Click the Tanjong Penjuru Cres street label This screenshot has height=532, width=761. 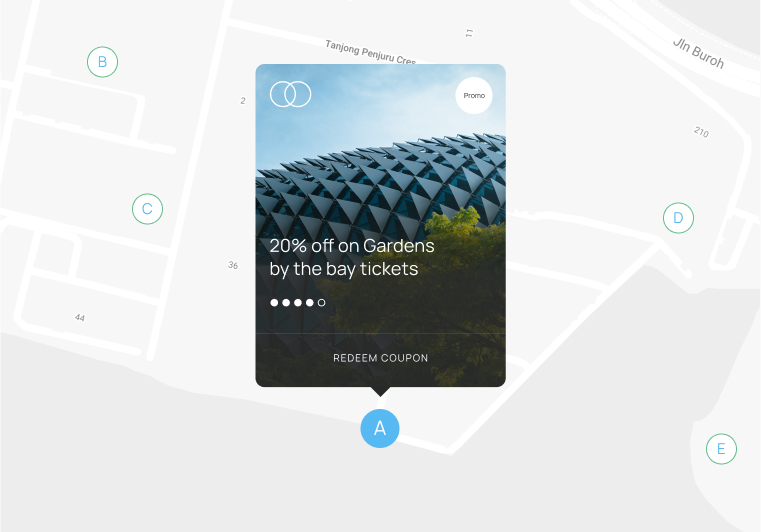click(371, 52)
